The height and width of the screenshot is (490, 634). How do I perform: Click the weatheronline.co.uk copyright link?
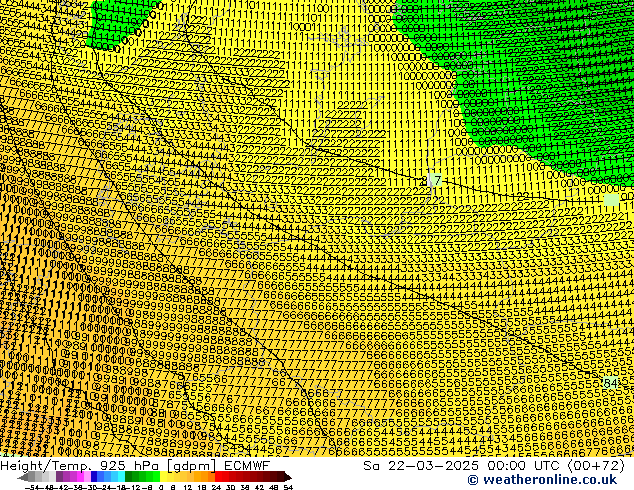click(542, 480)
